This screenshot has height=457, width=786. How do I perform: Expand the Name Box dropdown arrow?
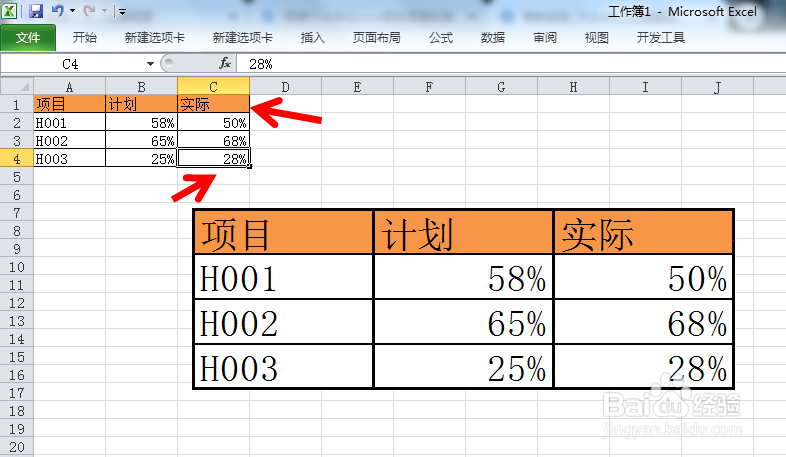click(x=150, y=64)
